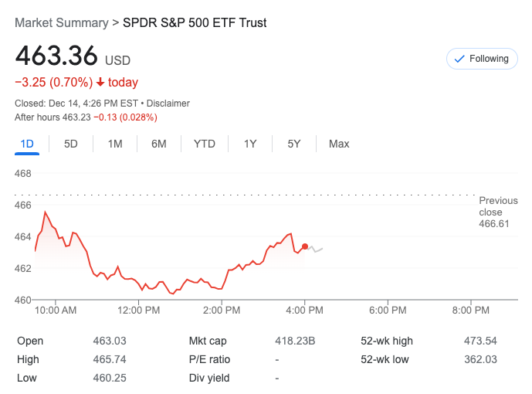Image resolution: width=532 pixels, height=394 pixels.
Task: Open the 6M chart range
Action: click(x=159, y=144)
